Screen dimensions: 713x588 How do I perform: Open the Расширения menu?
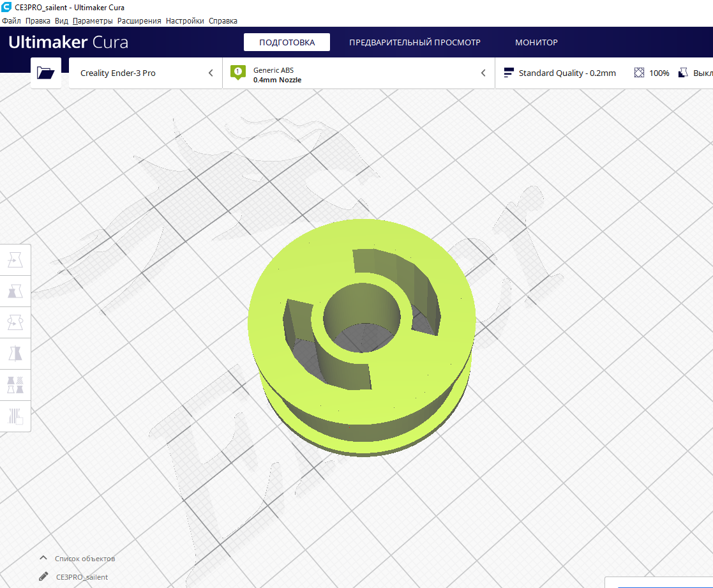[x=139, y=21]
